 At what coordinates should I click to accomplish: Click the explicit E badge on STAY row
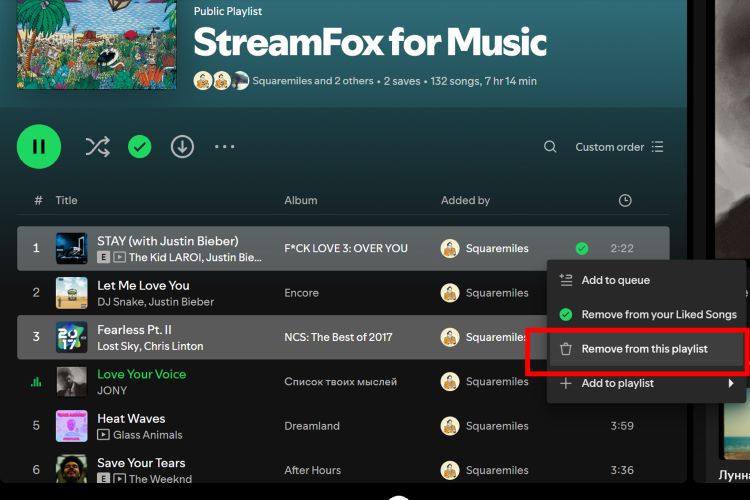coord(103,257)
